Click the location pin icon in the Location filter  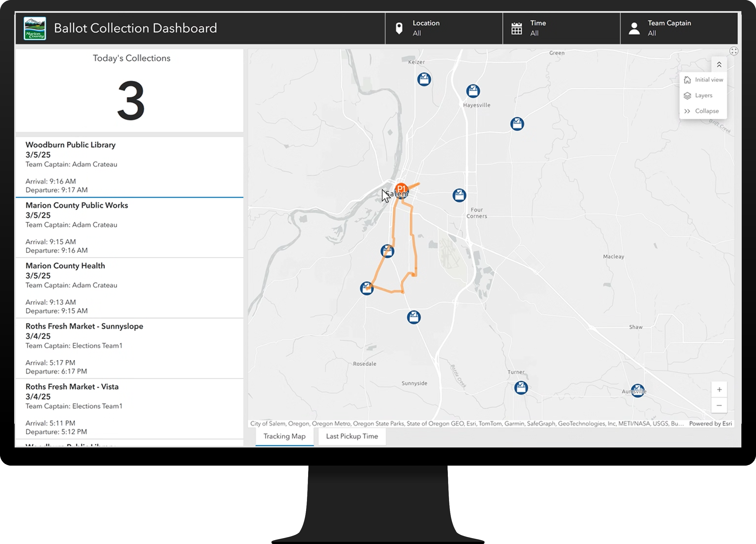click(x=399, y=28)
